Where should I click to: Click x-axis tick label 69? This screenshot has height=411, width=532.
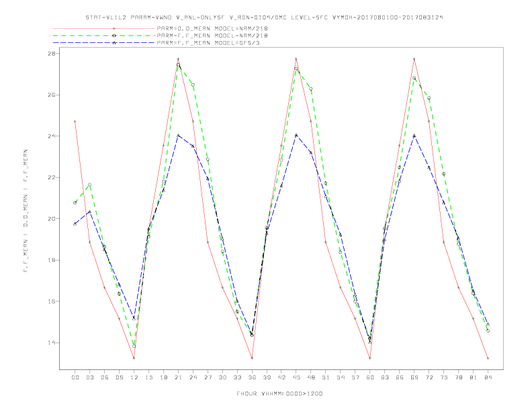pyautogui.click(x=414, y=377)
